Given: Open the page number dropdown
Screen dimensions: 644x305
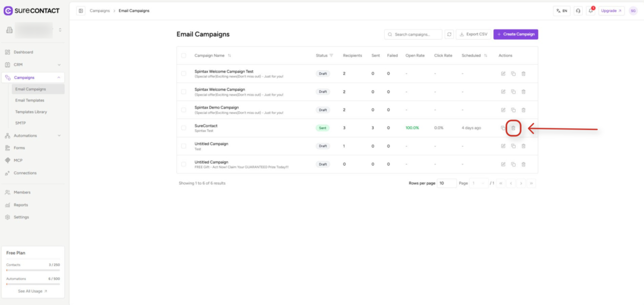Looking at the screenshot, I should (478, 183).
